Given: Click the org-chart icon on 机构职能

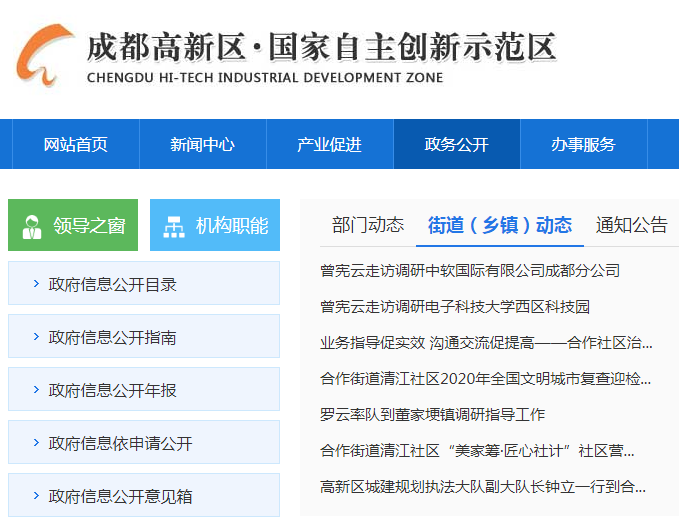Looking at the screenshot, I should (174, 226).
